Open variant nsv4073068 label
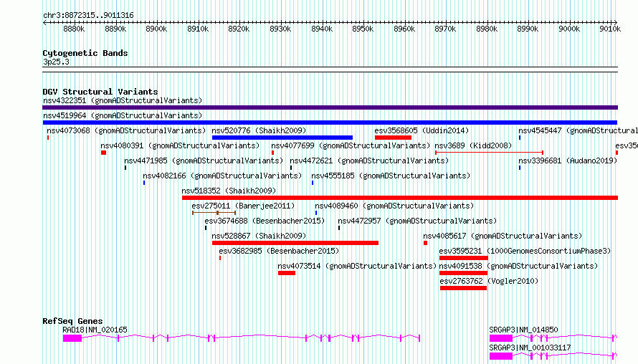 pyautogui.click(x=126, y=130)
